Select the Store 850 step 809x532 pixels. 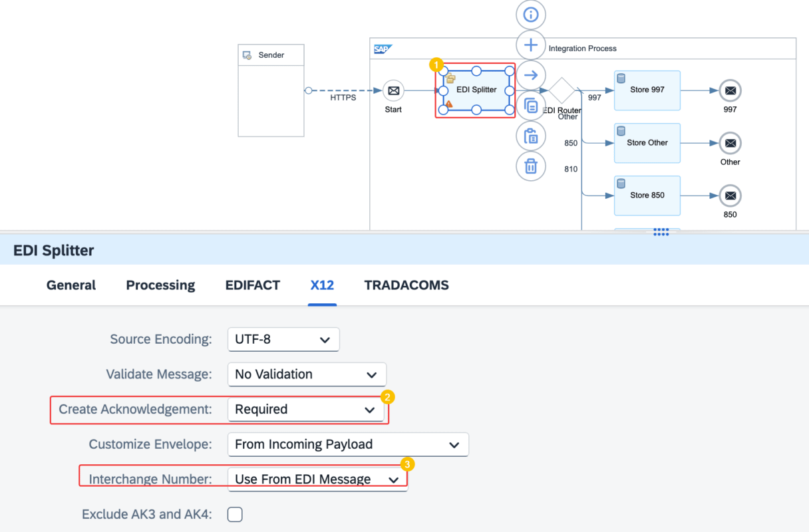[647, 196]
